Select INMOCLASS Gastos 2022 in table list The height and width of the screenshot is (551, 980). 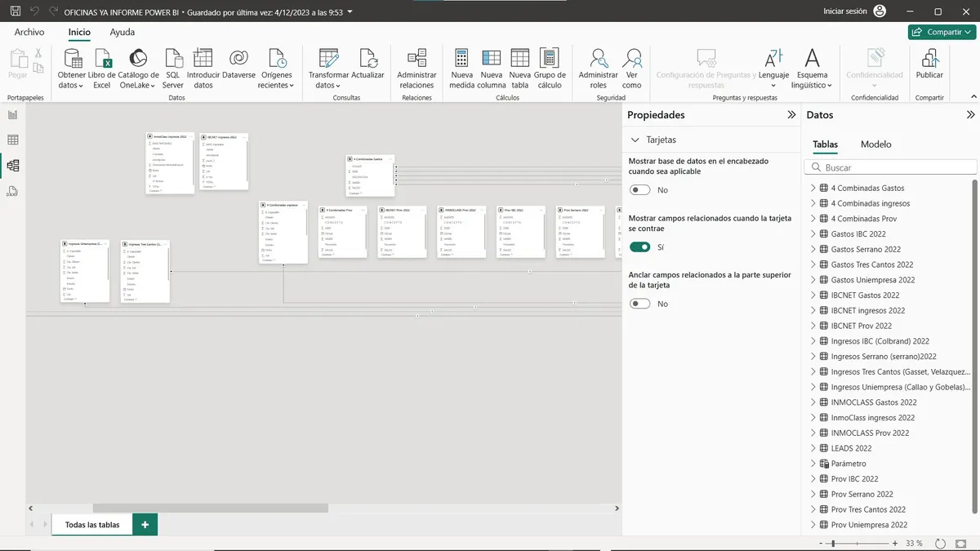tap(874, 402)
